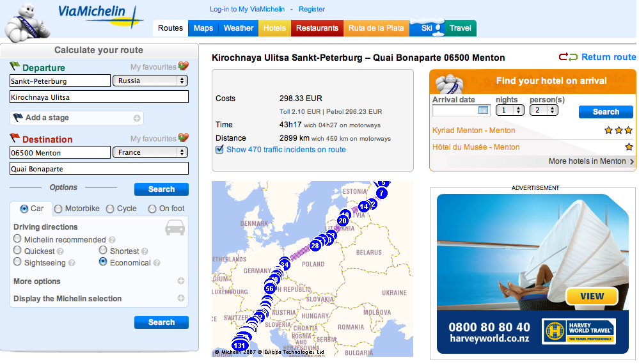Click VIEW on the Harvey World advertisement
Image resolution: width=639 pixels, height=364 pixels.
[592, 296]
